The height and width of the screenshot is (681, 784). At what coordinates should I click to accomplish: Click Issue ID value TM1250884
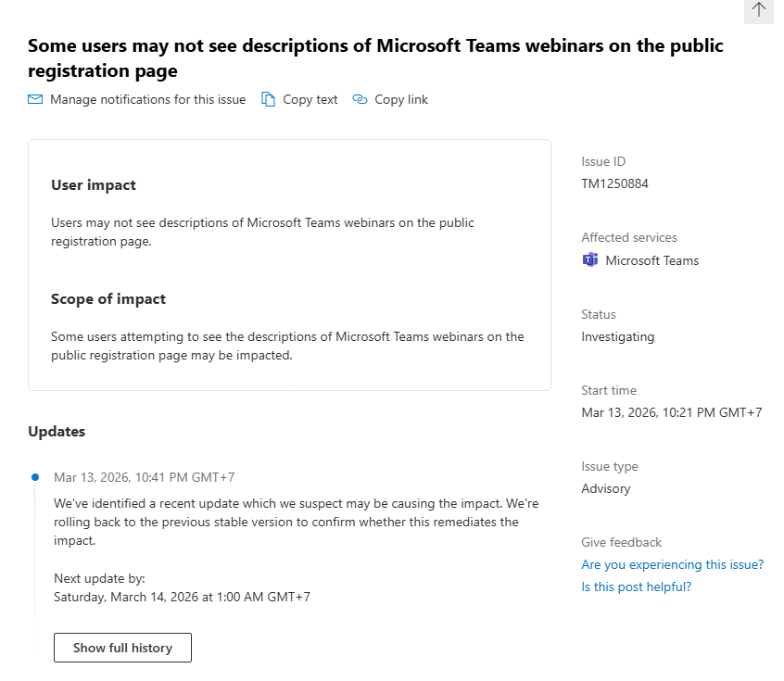coord(614,183)
